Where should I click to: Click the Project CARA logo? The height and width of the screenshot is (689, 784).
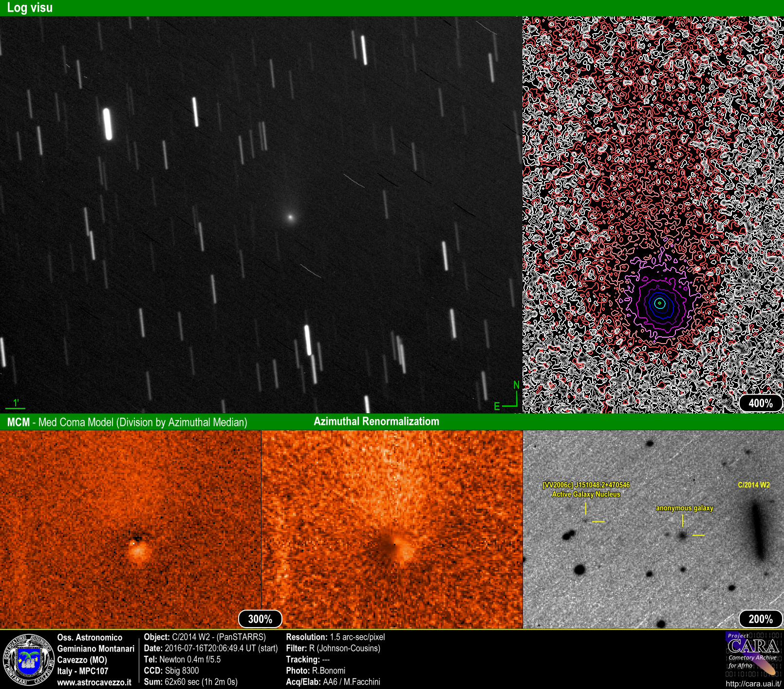click(753, 652)
